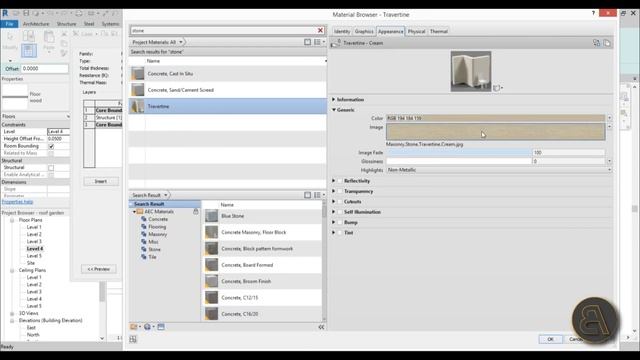Switch to the Identity tab

click(x=342, y=31)
